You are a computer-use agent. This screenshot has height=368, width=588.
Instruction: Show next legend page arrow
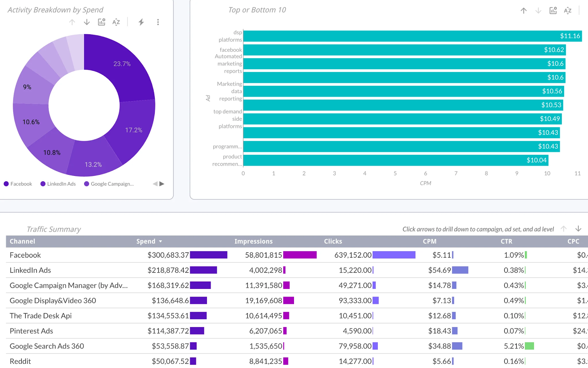(162, 184)
